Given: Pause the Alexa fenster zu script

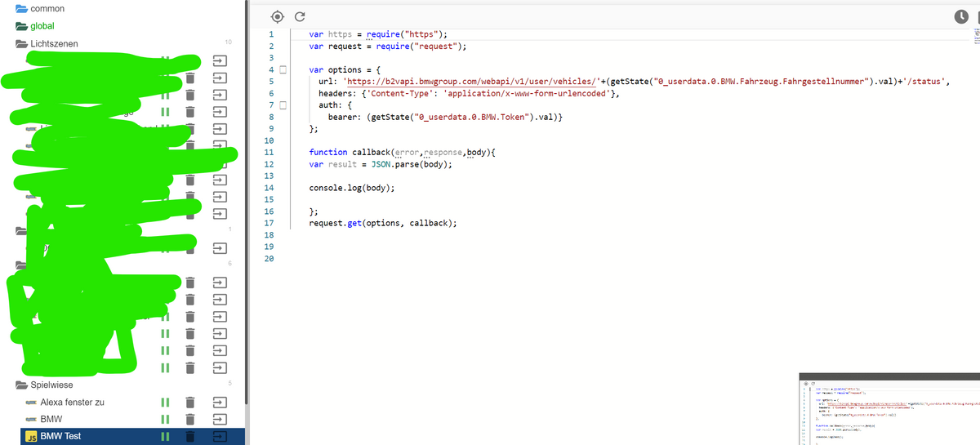Looking at the screenshot, I should (164, 402).
